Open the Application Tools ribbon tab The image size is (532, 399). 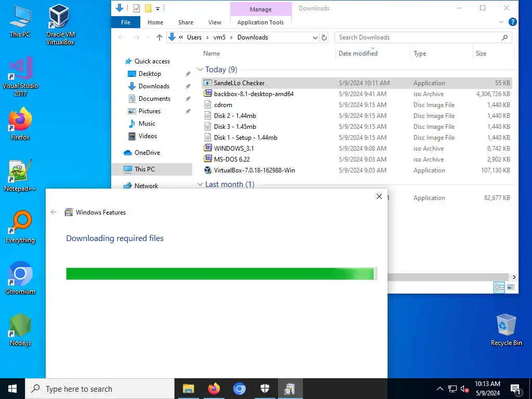point(261,22)
